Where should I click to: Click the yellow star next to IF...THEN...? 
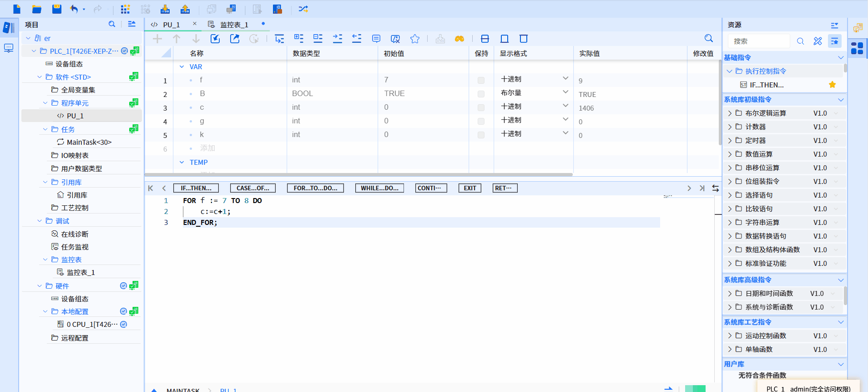[832, 85]
